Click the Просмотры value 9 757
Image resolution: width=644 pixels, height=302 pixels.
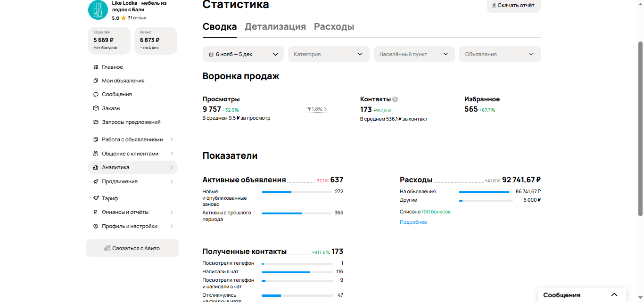[x=212, y=109]
